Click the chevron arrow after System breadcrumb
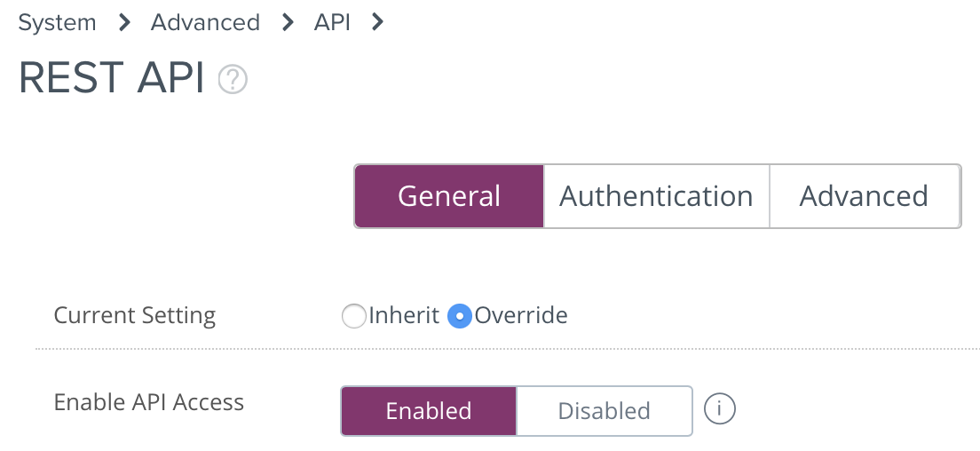Image resolution: width=980 pixels, height=451 pixels. pos(123,22)
